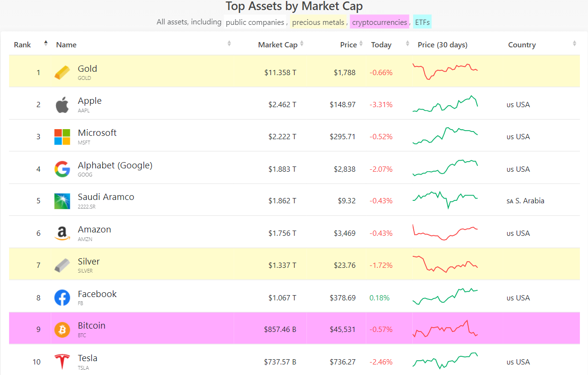Open the Facebook company link
Screen dimensions: 588x375
pyautogui.click(x=97, y=294)
